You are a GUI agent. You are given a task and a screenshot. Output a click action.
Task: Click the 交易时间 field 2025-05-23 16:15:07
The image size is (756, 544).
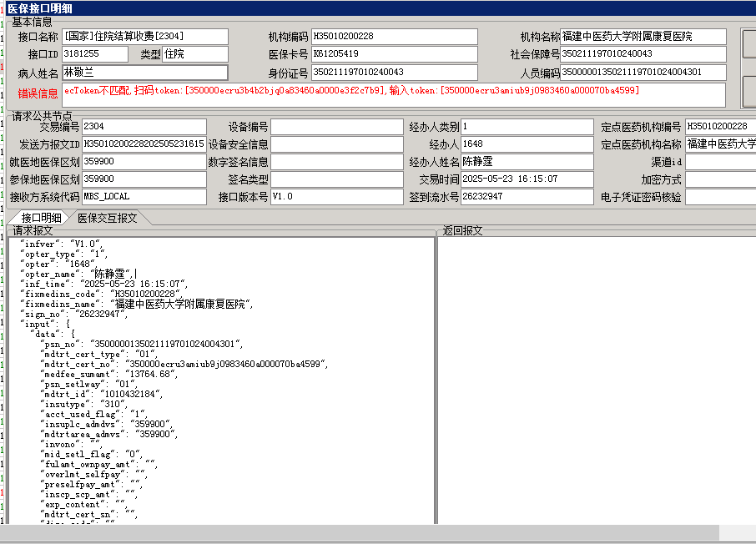click(x=527, y=179)
